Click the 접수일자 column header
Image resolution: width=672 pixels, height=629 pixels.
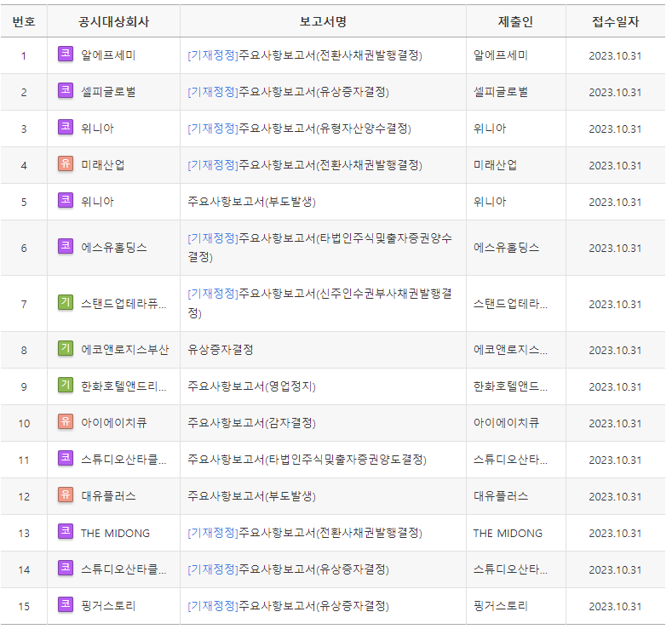click(616, 21)
